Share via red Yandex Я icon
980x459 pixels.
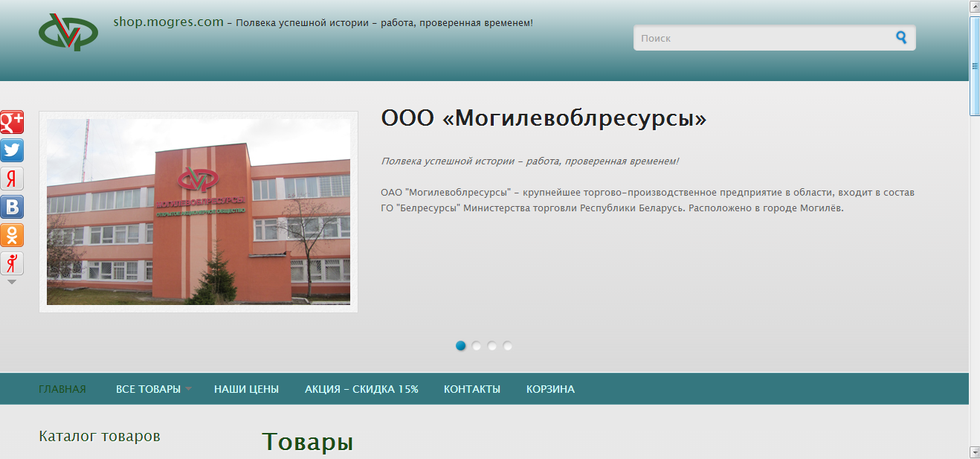[x=12, y=179]
